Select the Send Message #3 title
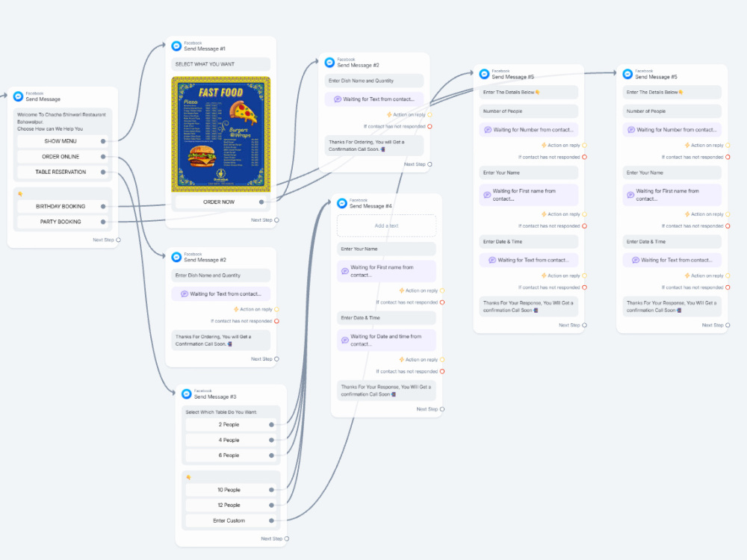Viewport: 747px width, 560px height. coord(215,396)
